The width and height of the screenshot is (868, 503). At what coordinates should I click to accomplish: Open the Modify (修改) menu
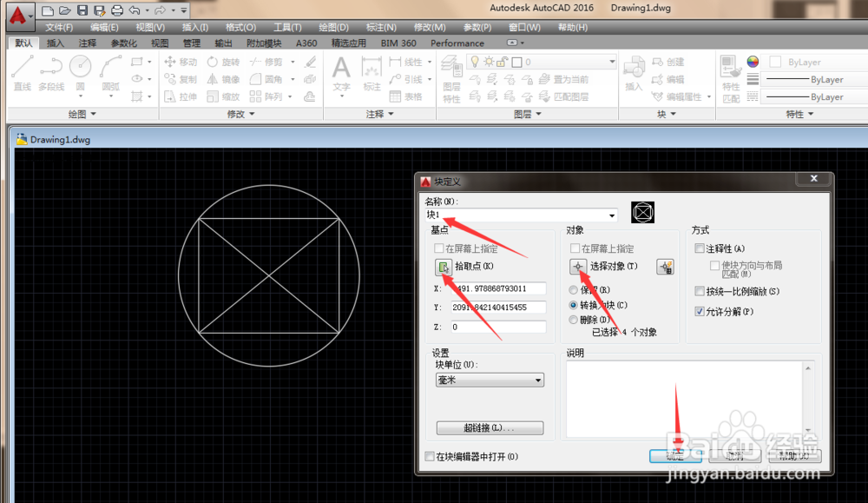click(x=430, y=27)
